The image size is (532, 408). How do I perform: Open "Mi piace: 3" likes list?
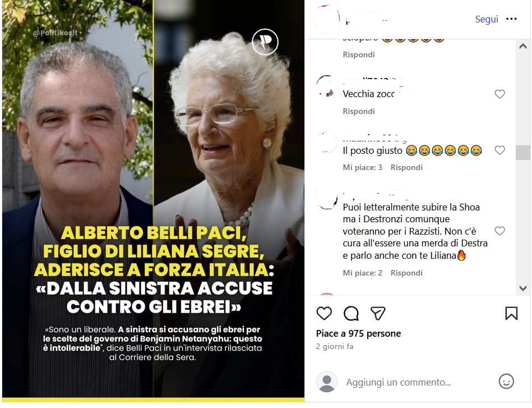[362, 167]
